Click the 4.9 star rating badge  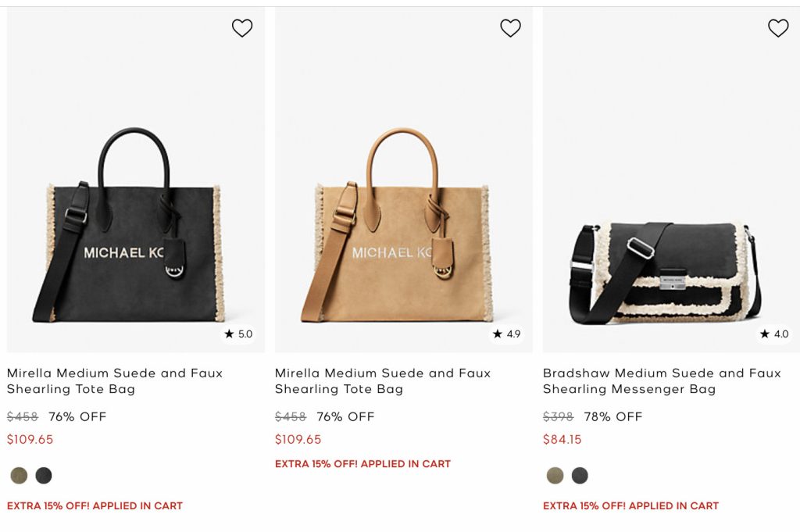coord(506,334)
